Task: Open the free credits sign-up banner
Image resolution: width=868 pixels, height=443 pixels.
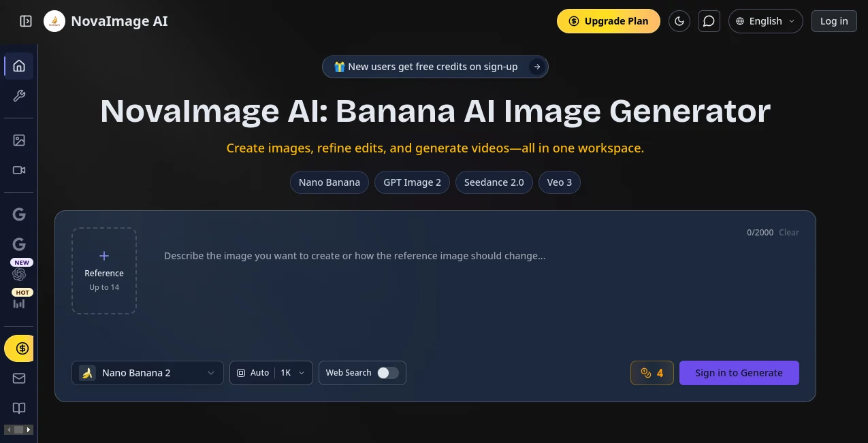Action: [x=435, y=67]
